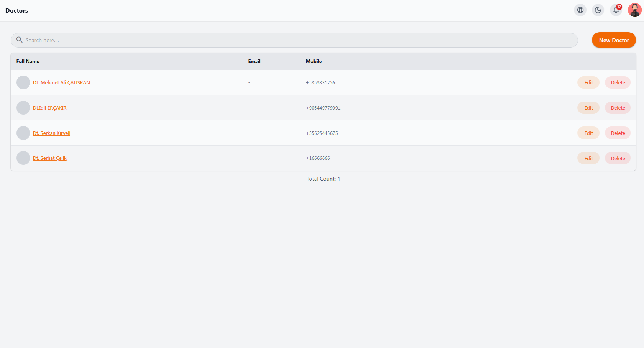
Task: Click avatar of Dt. Mehmet Ali ÇALISKAN
Action: (23, 82)
